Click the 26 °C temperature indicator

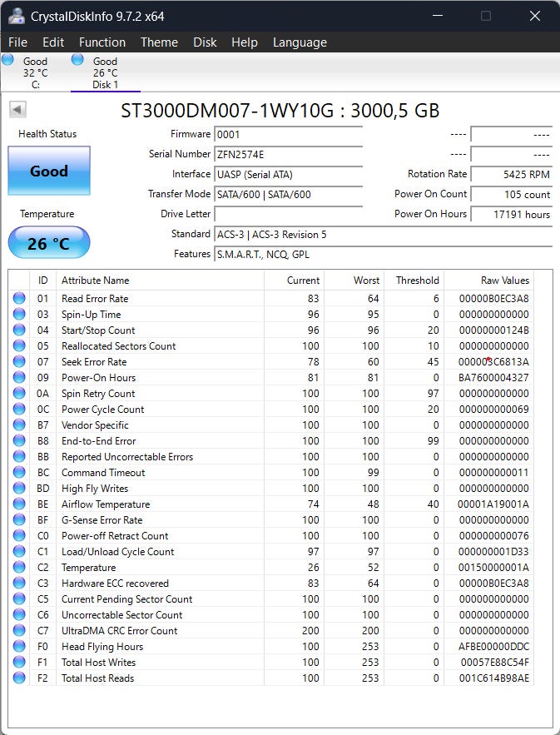pyautogui.click(x=49, y=243)
